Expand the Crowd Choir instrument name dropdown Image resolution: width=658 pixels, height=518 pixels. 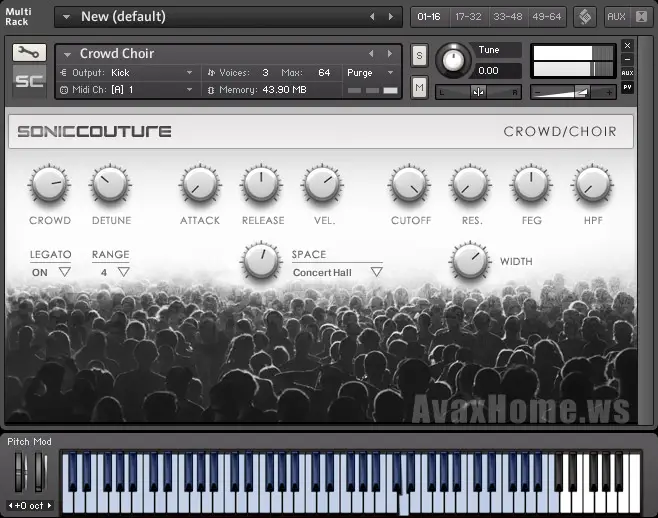click(x=67, y=54)
